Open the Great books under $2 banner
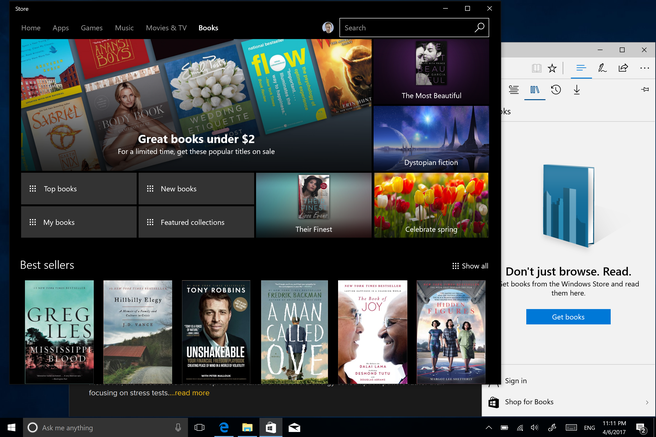 (x=196, y=105)
